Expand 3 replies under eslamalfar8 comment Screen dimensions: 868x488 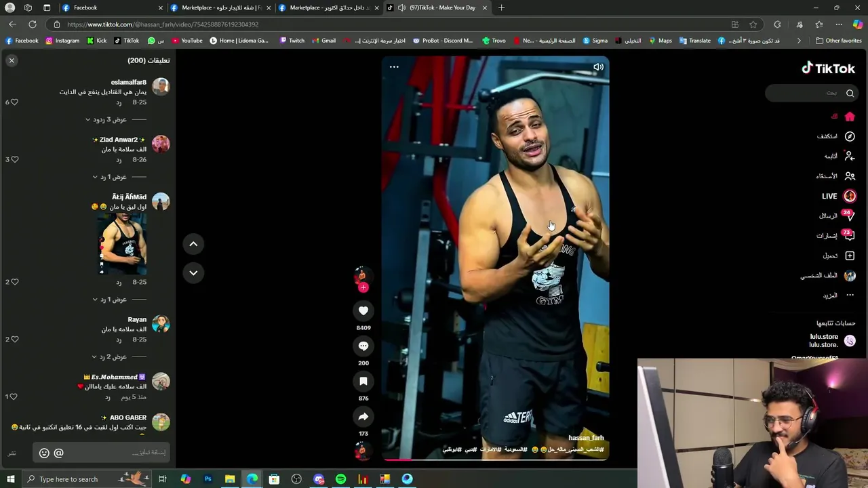click(106, 119)
